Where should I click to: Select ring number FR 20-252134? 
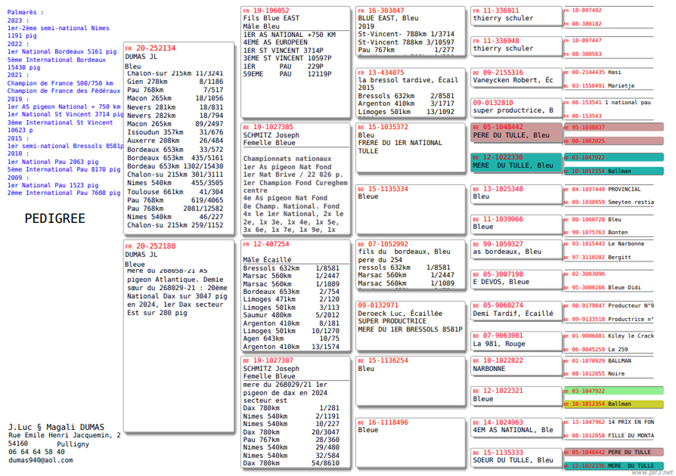point(150,48)
